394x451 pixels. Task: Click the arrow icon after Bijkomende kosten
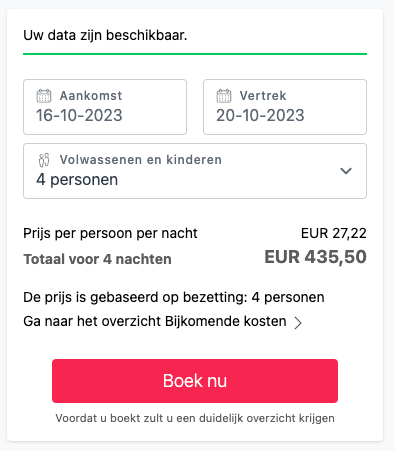[x=298, y=323]
